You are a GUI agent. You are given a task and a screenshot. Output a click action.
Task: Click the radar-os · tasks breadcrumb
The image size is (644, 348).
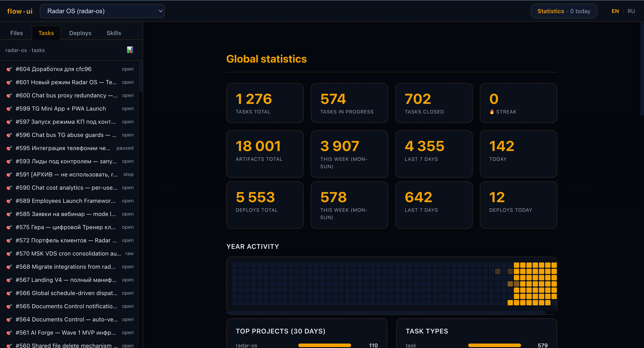25,50
